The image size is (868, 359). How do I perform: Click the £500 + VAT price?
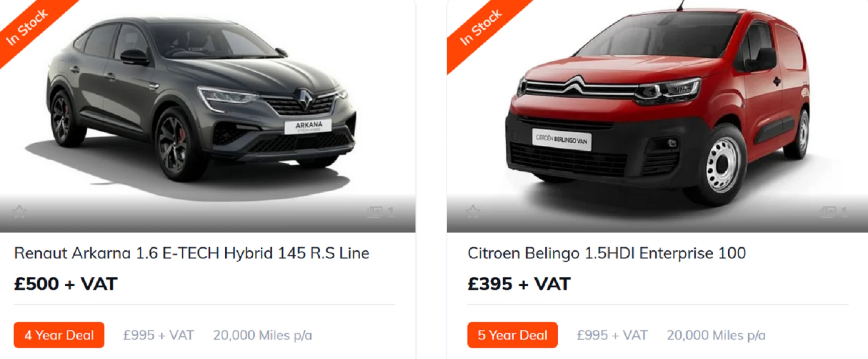[x=66, y=284]
